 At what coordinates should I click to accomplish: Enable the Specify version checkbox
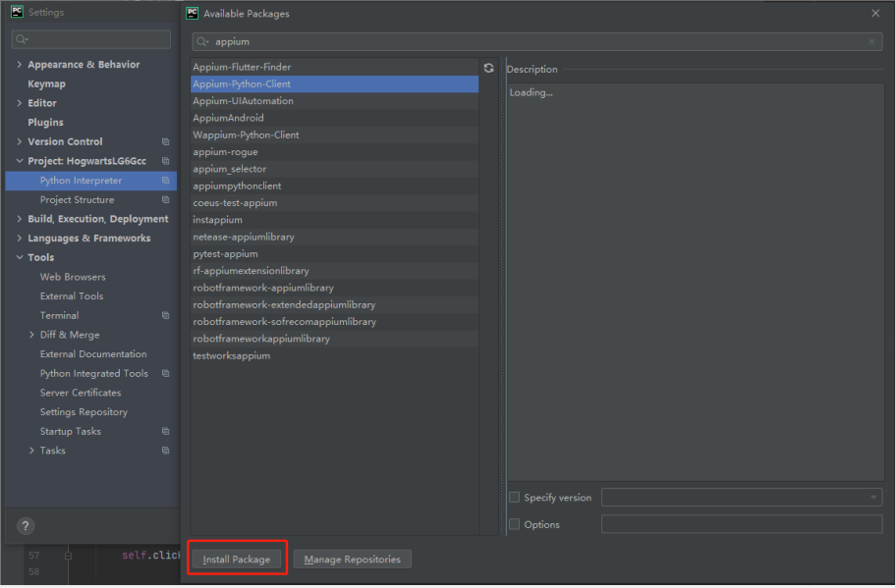pos(514,498)
